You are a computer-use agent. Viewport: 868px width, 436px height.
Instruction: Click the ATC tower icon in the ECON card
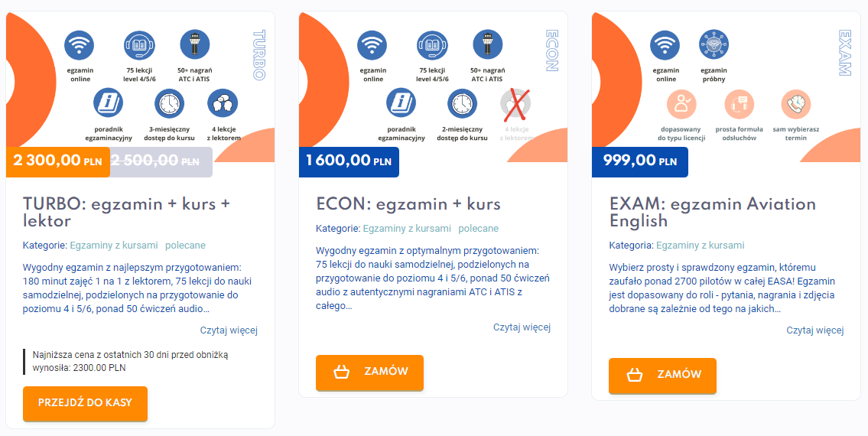point(488,45)
